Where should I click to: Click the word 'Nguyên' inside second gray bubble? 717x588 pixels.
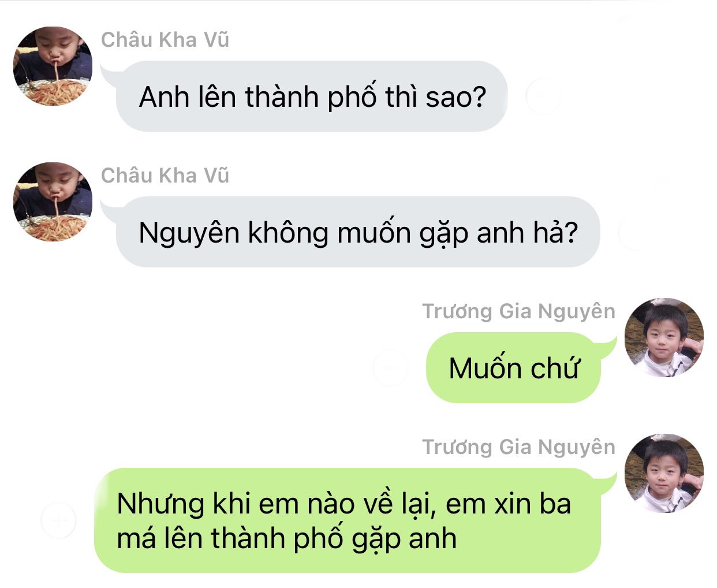pyautogui.click(x=189, y=233)
